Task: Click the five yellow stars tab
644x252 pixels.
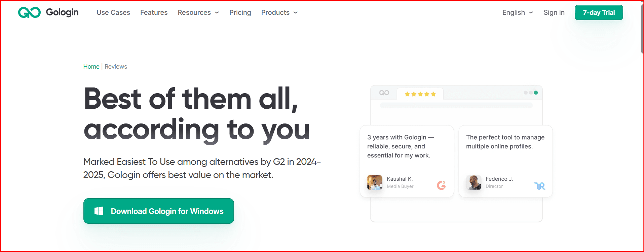Action: 420,94
